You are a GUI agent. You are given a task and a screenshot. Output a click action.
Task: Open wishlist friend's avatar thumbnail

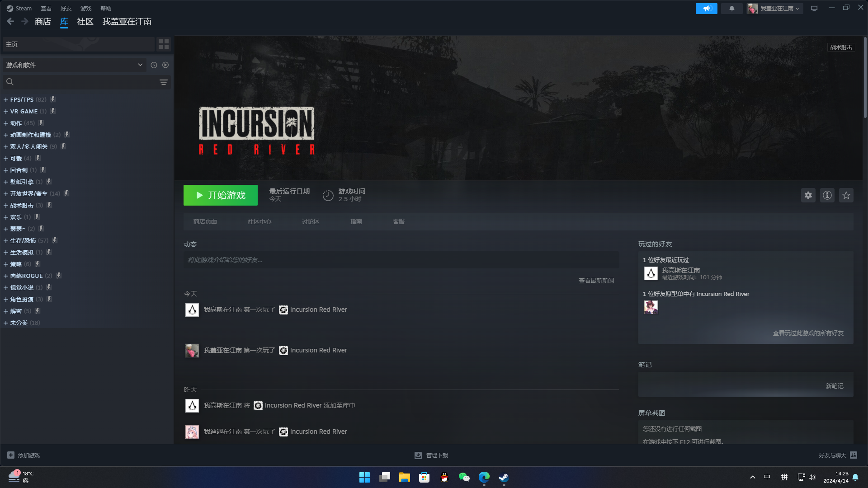pos(651,307)
